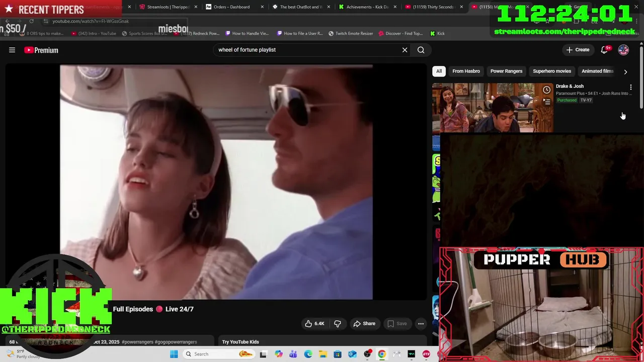Click into the YouTube search field
The image size is (644, 362).
tap(307, 50)
